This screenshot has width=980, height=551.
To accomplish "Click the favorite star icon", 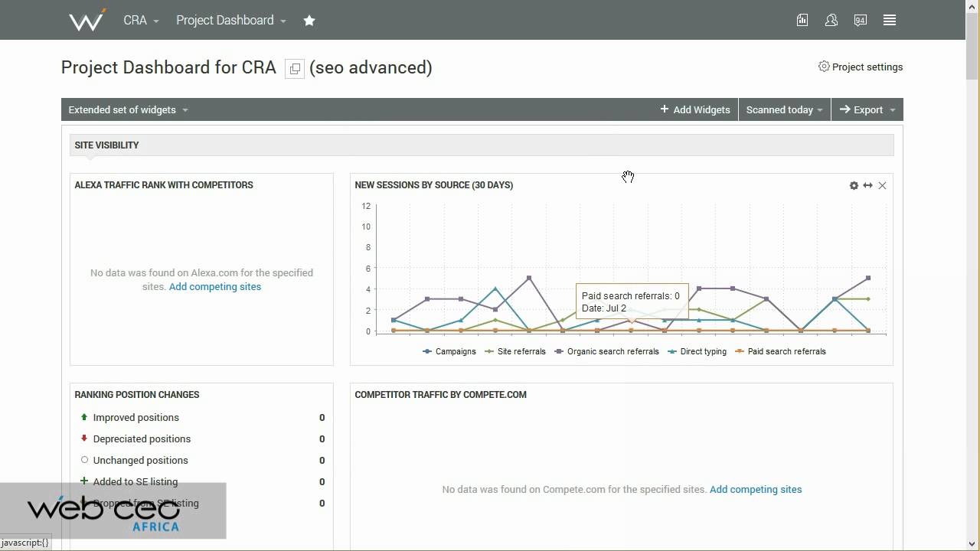I will coord(309,21).
